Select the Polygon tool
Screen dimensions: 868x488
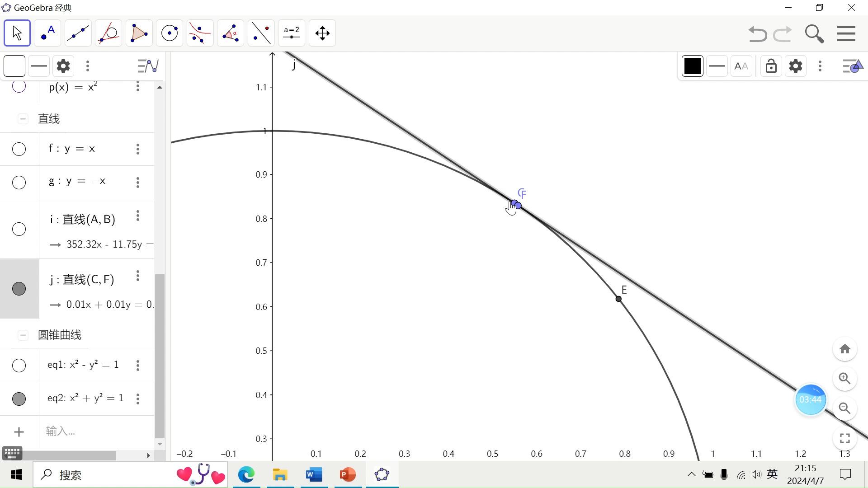point(139,33)
